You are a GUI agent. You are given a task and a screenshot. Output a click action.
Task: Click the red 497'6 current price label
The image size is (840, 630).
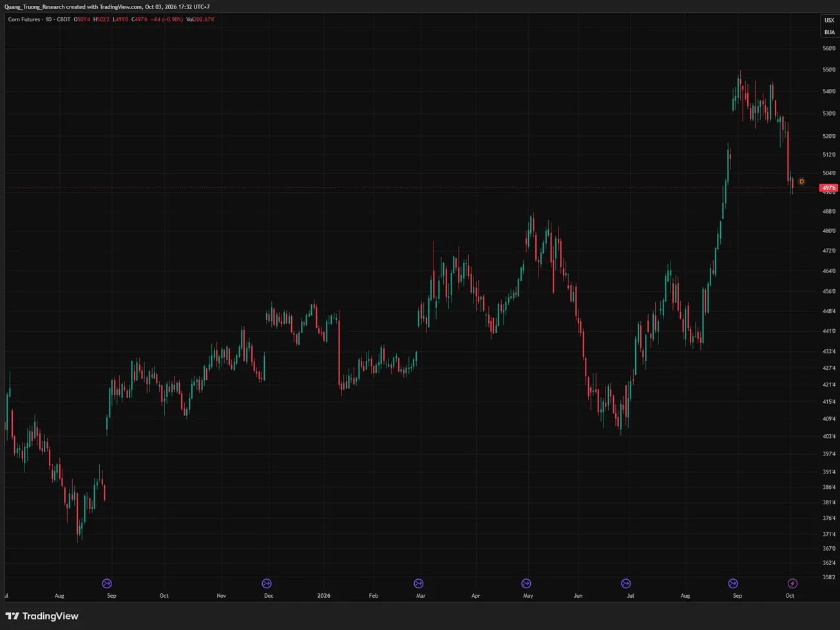point(828,188)
